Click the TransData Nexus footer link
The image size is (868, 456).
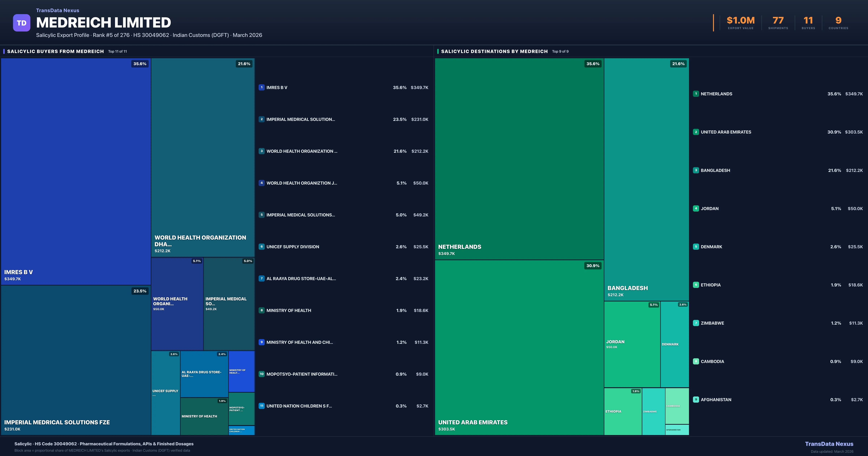(829, 444)
